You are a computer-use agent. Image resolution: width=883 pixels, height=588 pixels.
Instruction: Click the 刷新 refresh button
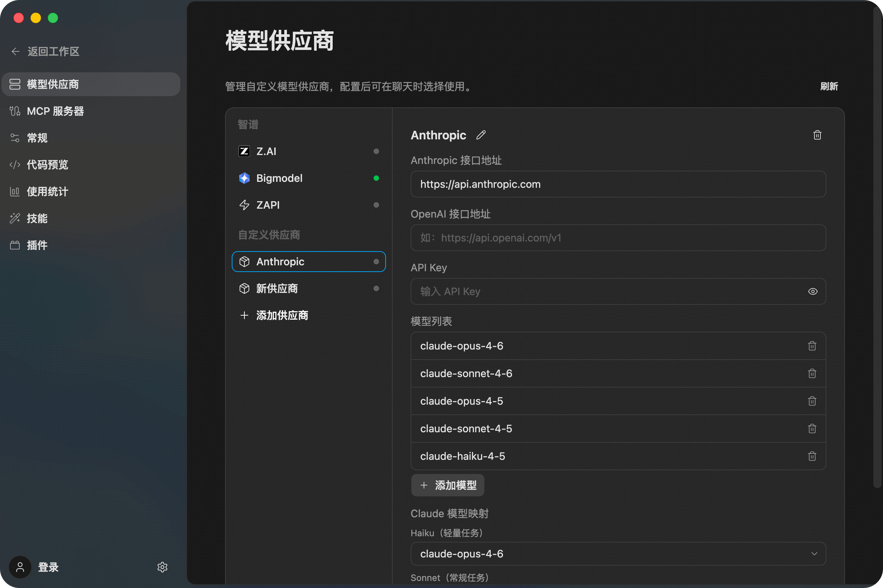(829, 86)
